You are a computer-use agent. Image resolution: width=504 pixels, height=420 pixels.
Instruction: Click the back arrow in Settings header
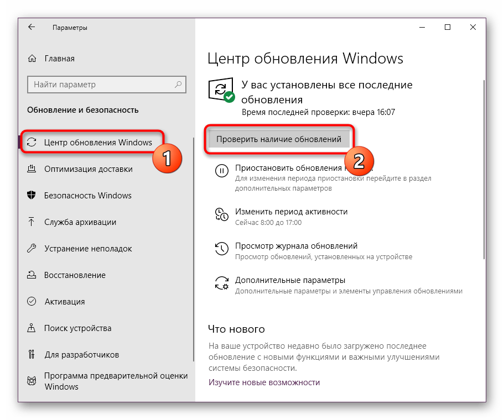32,27
